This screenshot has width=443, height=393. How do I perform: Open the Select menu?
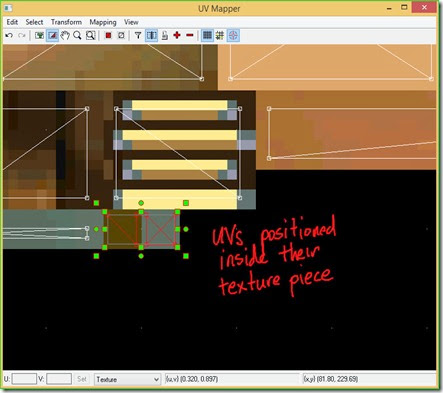[x=34, y=22]
